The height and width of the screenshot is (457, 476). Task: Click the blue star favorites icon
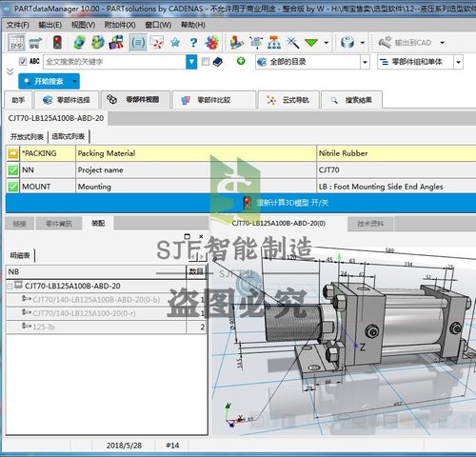[x=175, y=42]
